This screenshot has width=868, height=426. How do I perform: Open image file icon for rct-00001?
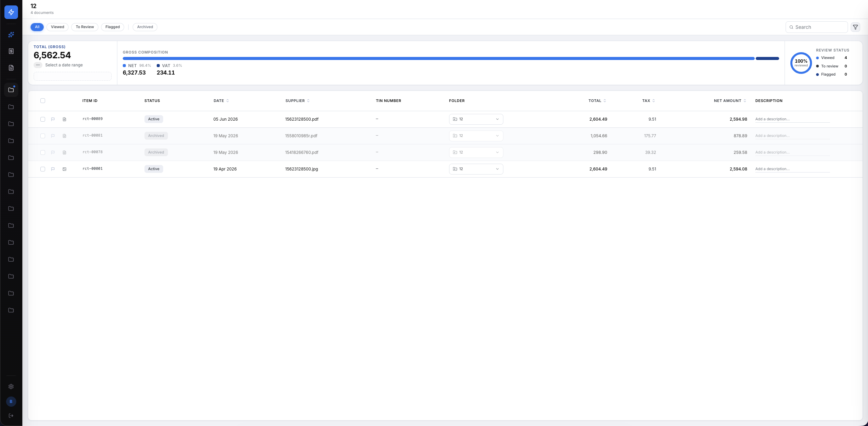[64, 169]
